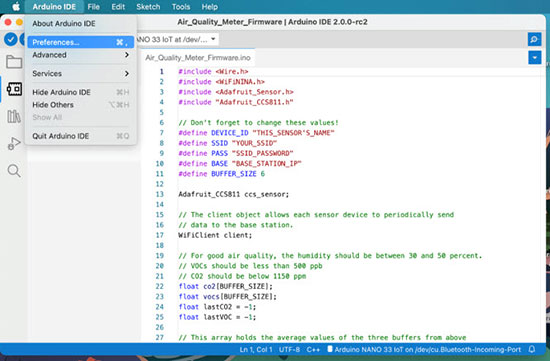Open the Library Manager sidebar icon
Screen dimensions: 550x361
point(14,116)
